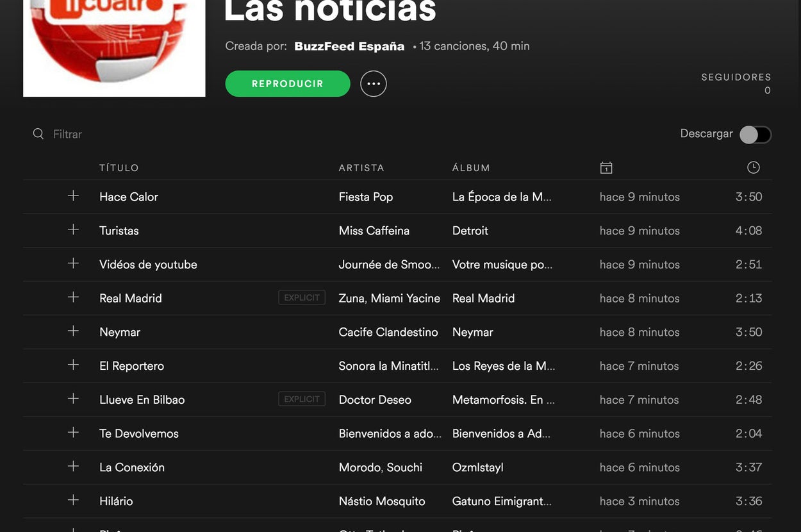This screenshot has height=532, width=801.
Task: Sort tracks by the clock duration icon
Action: (754, 167)
